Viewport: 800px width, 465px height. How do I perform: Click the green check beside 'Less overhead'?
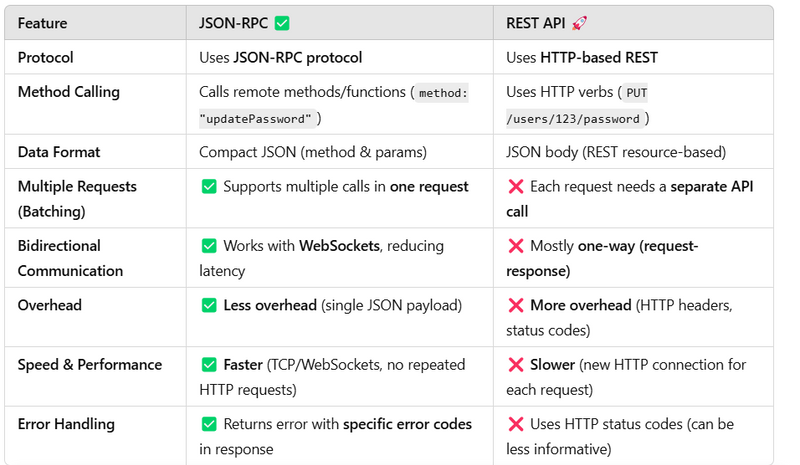pyautogui.click(x=209, y=305)
